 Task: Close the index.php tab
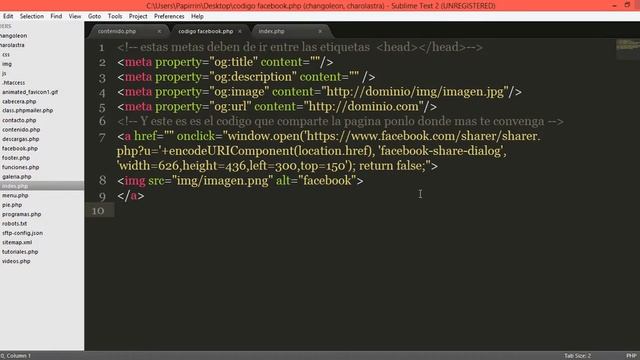pyautogui.click(x=320, y=31)
